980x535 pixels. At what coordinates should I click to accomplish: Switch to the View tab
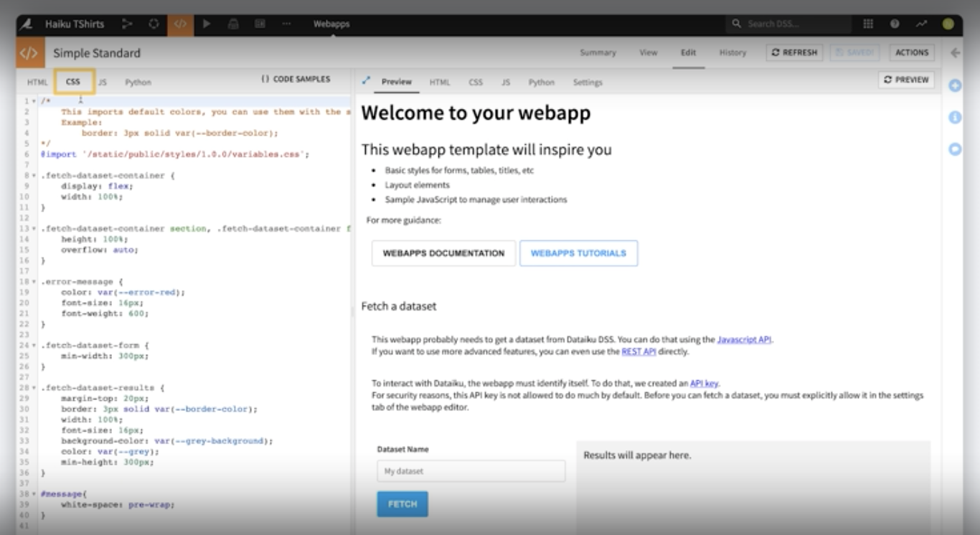pyautogui.click(x=649, y=52)
